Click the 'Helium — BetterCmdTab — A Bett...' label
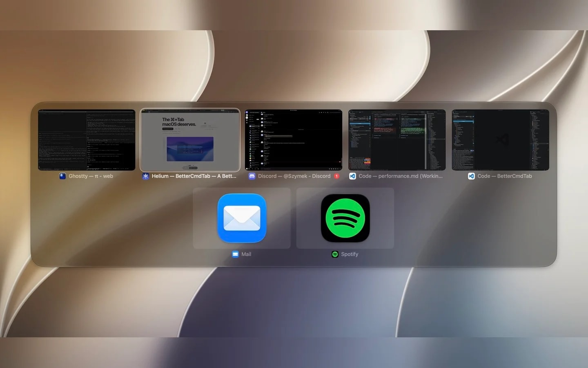Image resolution: width=588 pixels, height=368 pixels. coord(194,176)
